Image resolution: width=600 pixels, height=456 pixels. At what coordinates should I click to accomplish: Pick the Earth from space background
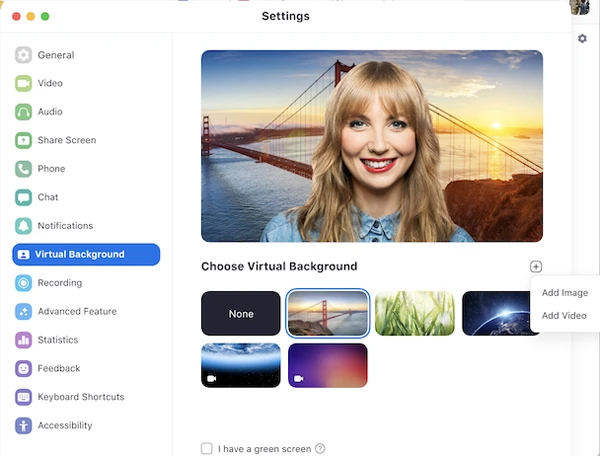495,314
